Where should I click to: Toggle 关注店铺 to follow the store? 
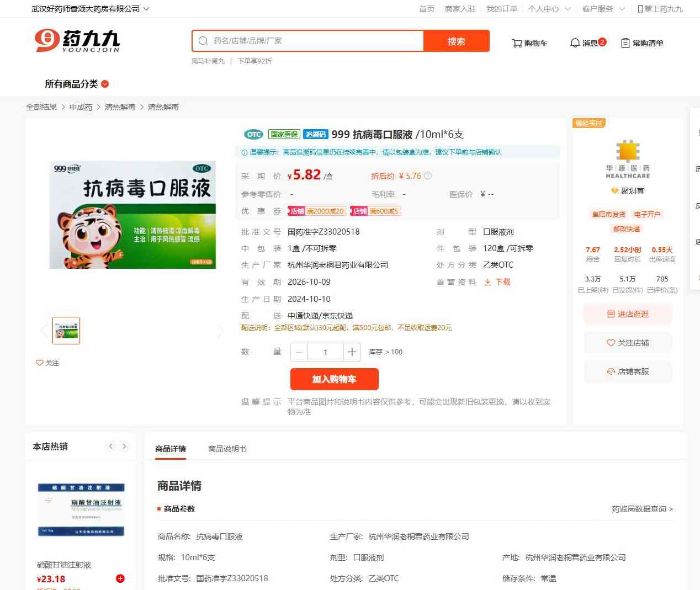[628, 343]
